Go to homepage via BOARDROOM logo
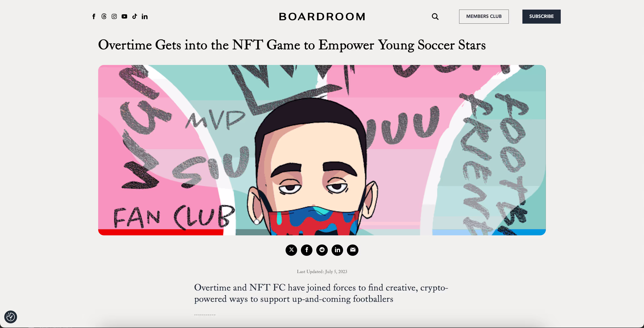The image size is (644, 328). [322, 17]
